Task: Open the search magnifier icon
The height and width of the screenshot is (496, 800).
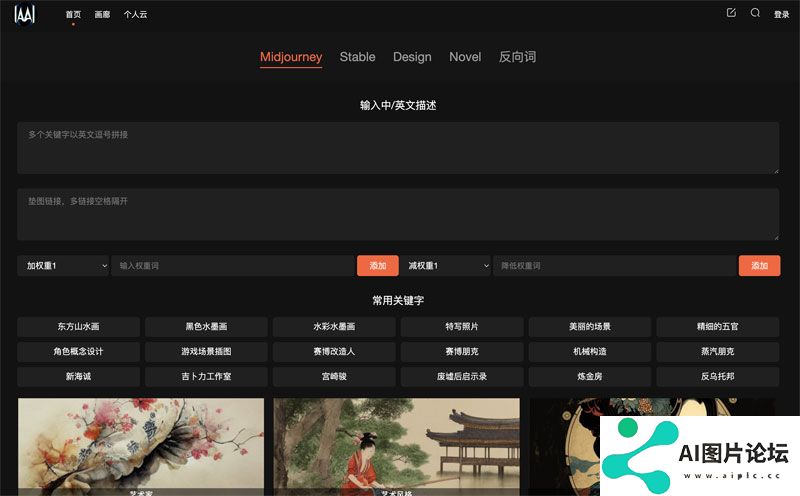Action: point(755,13)
